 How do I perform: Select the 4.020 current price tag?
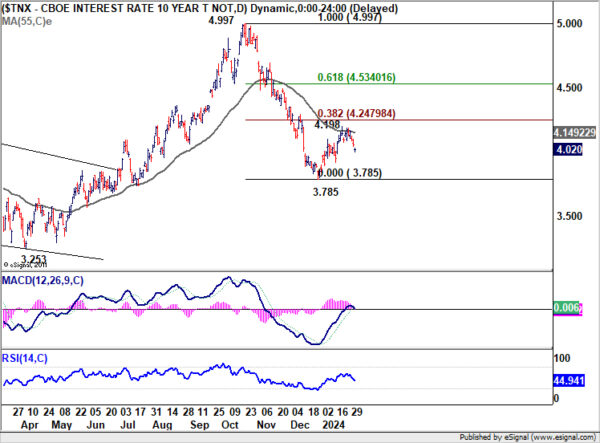(568, 150)
